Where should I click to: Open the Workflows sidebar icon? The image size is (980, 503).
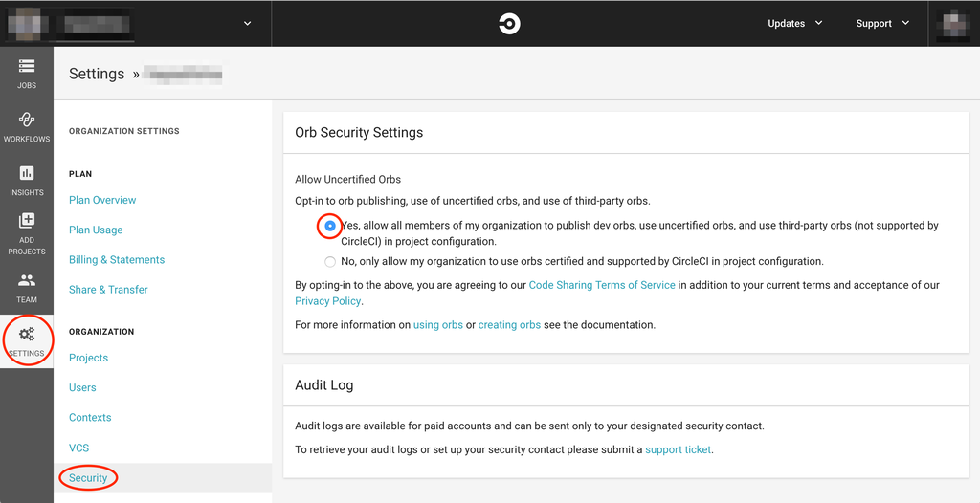[27, 120]
